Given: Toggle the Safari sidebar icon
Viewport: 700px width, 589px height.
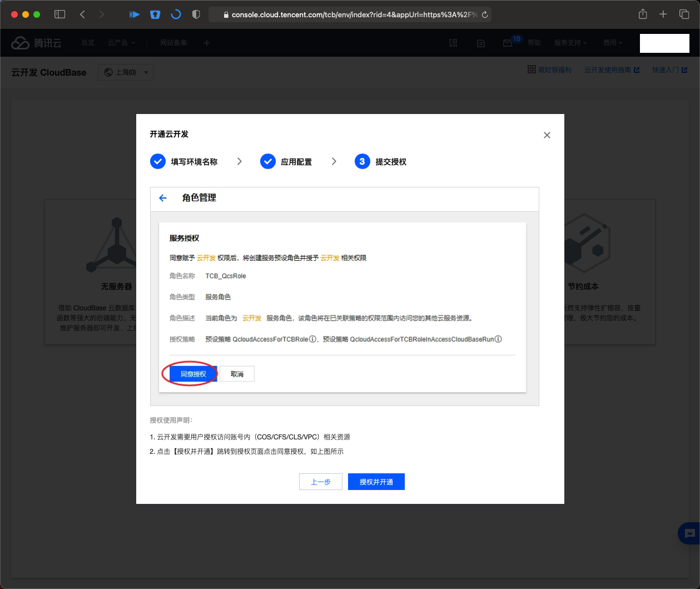Looking at the screenshot, I should tap(59, 13).
